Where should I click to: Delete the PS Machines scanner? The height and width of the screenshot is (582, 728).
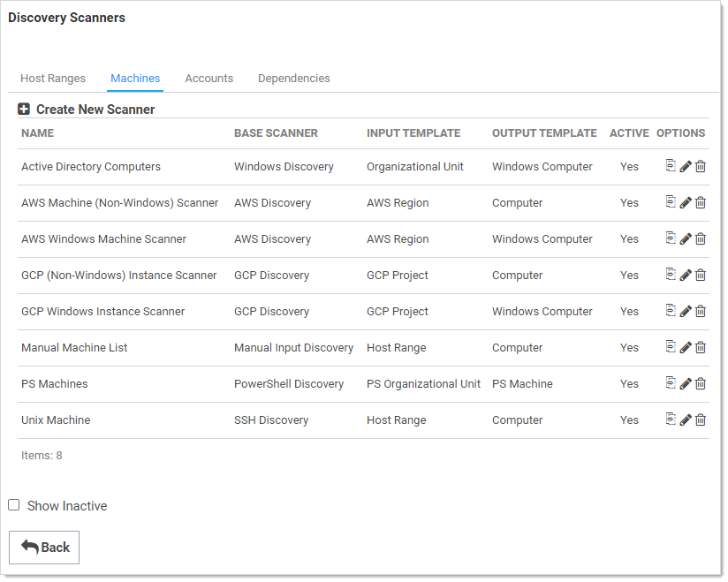click(x=701, y=384)
